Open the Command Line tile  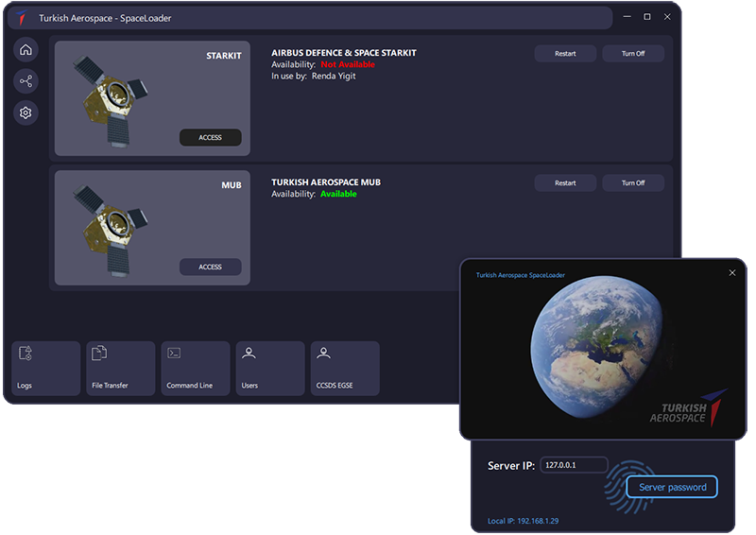pyautogui.click(x=196, y=369)
